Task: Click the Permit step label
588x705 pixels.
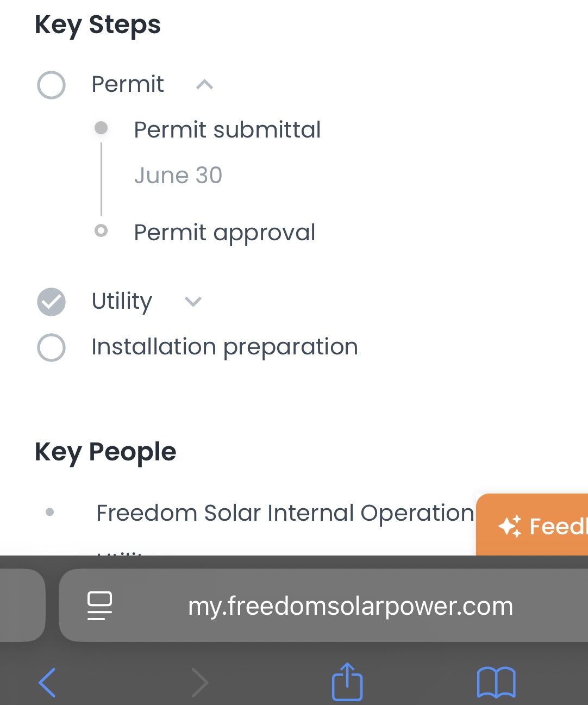Action: click(x=128, y=84)
